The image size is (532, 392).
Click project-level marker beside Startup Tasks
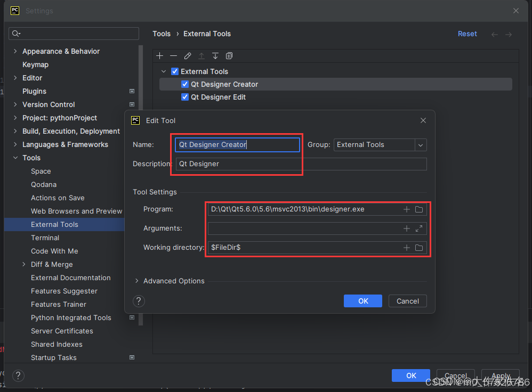(x=132, y=357)
